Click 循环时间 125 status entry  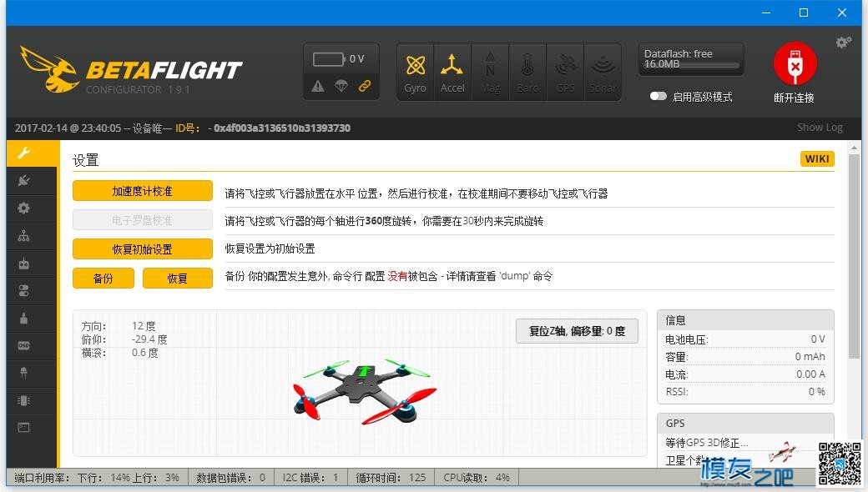pos(391,478)
